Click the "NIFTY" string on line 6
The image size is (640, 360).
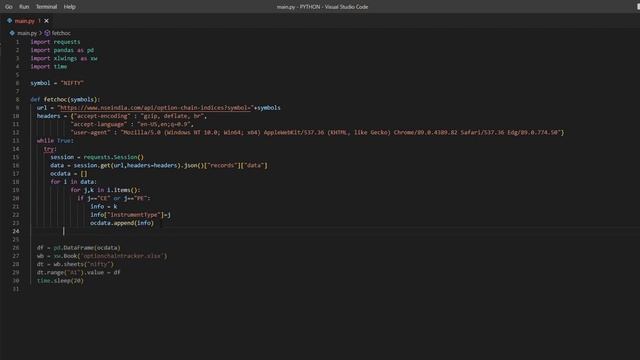(72, 83)
